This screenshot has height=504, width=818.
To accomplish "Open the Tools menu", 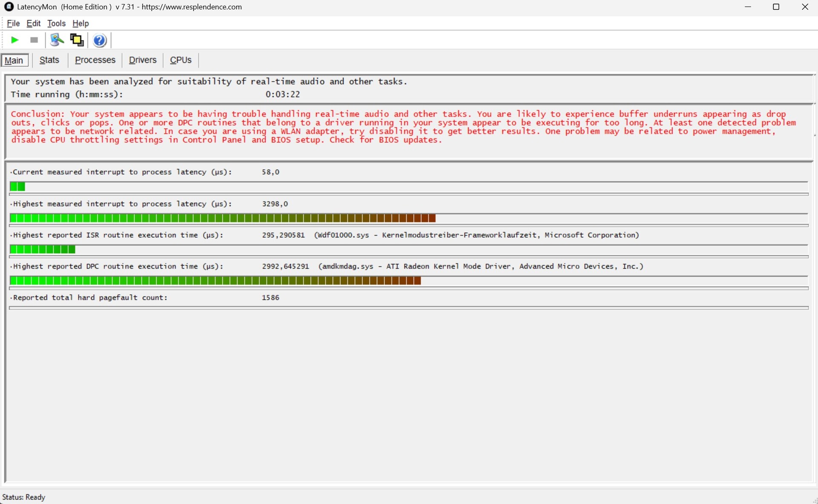I will 56,23.
